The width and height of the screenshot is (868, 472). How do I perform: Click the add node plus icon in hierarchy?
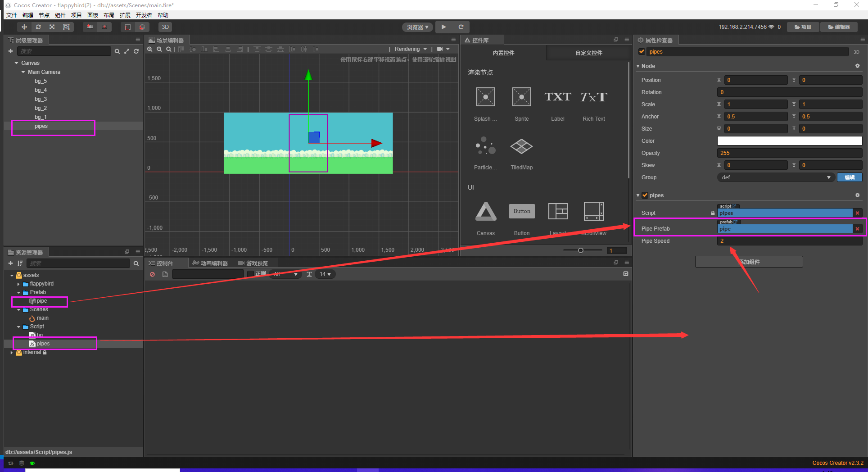[11, 51]
